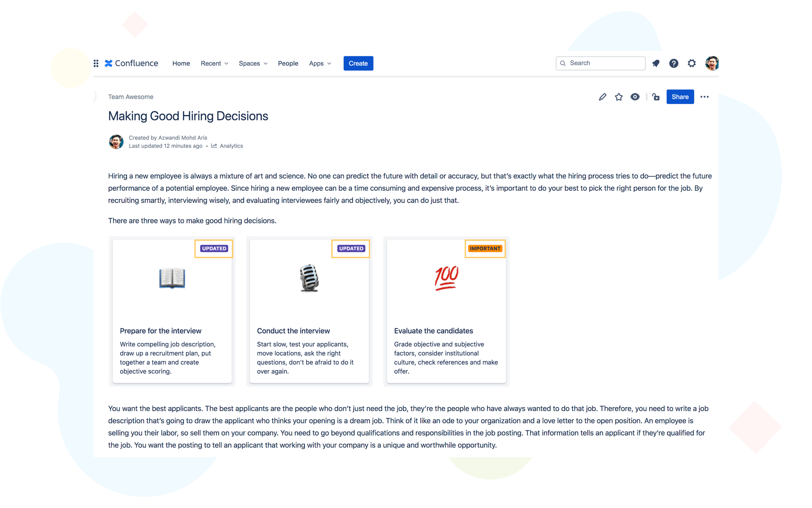Focus the Search input field
This screenshot has width=812, height=508.
pos(600,63)
